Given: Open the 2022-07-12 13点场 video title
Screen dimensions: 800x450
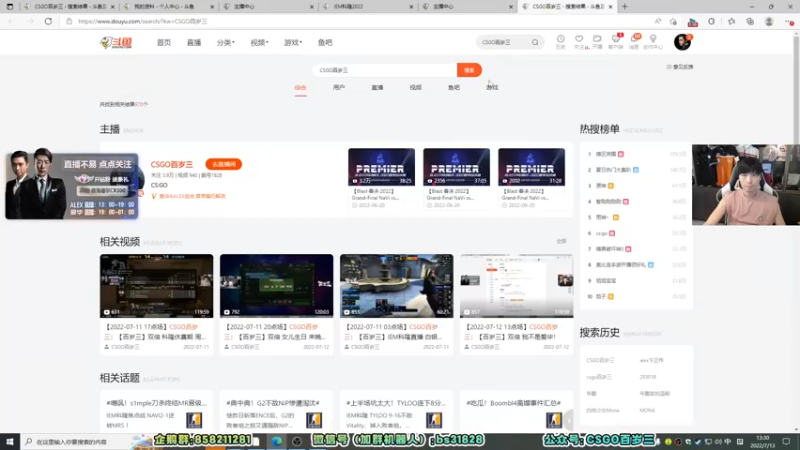Looking at the screenshot, I should (x=515, y=332).
